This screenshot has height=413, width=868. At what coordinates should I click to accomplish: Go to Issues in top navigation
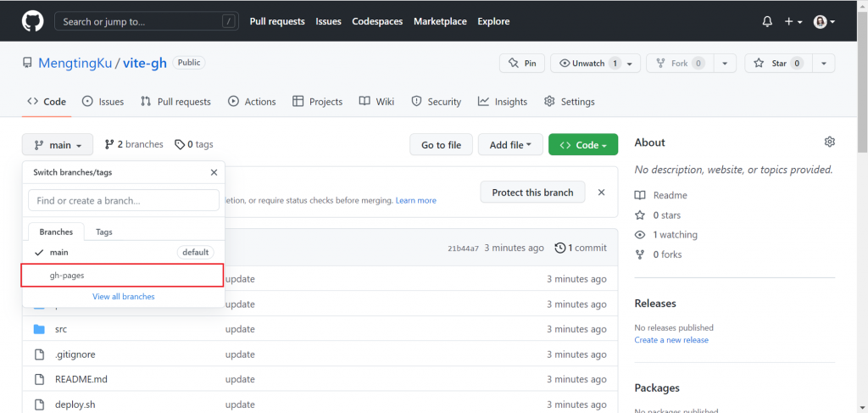328,21
